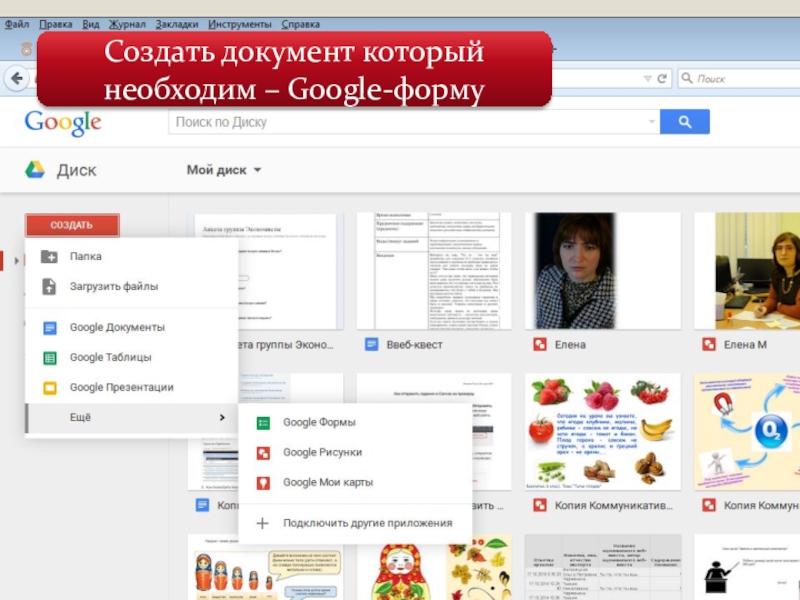Click the Google Документы blue icon

coord(49,328)
